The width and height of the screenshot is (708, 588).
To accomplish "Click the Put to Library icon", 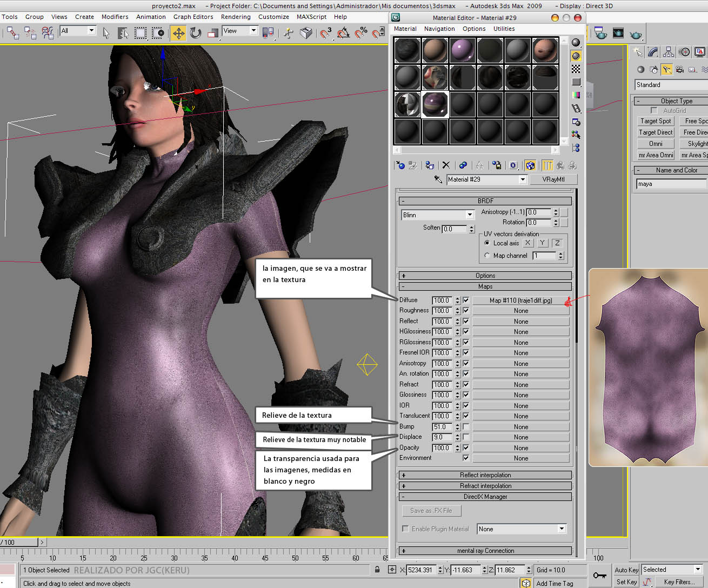I will tap(497, 165).
